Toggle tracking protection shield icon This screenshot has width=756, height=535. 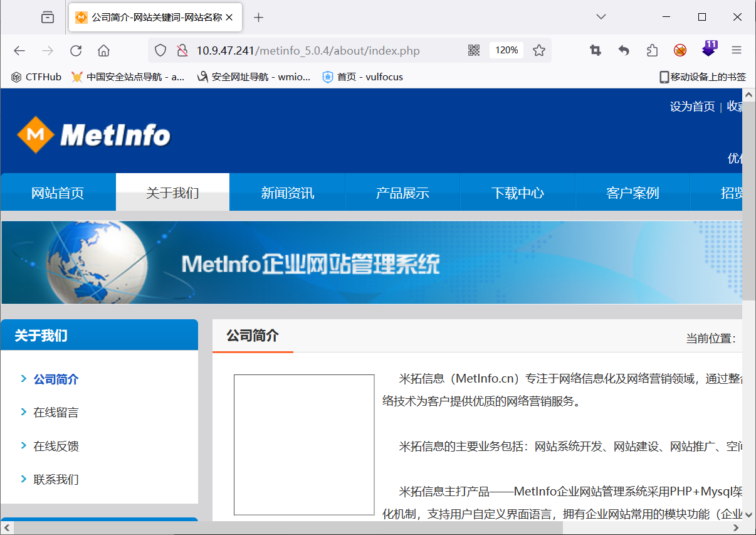pyautogui.click(x=160, y=50)
